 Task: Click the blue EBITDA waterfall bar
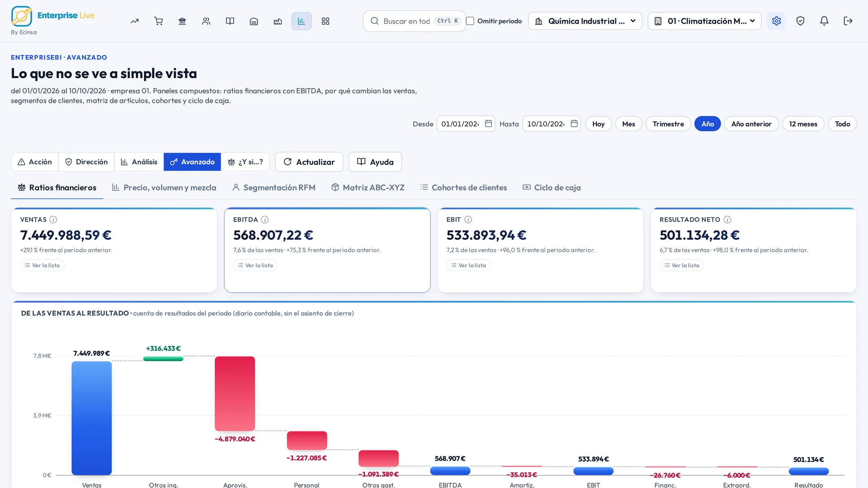(450, 471)
